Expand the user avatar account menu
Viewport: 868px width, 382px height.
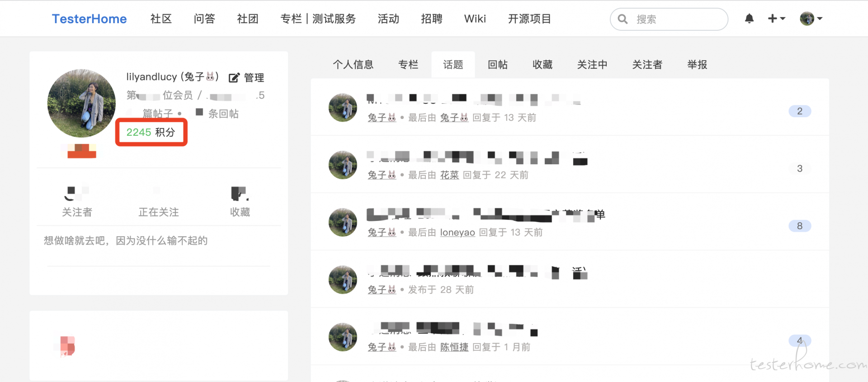[x=811, y=19]
